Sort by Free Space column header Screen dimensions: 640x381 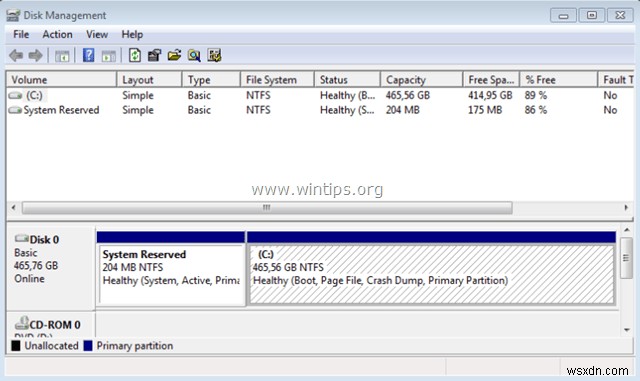pos(491,80)
